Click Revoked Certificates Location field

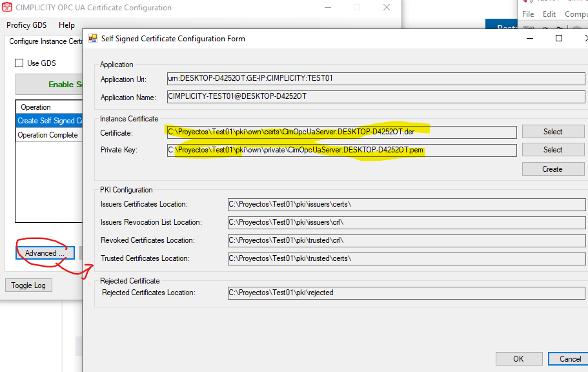coord(407,240)
